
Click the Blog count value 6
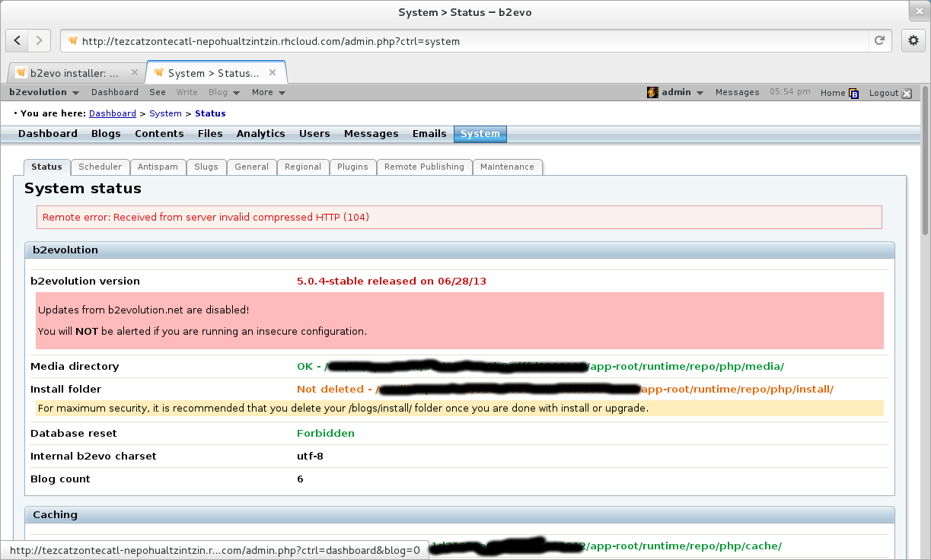coord(300,479)
